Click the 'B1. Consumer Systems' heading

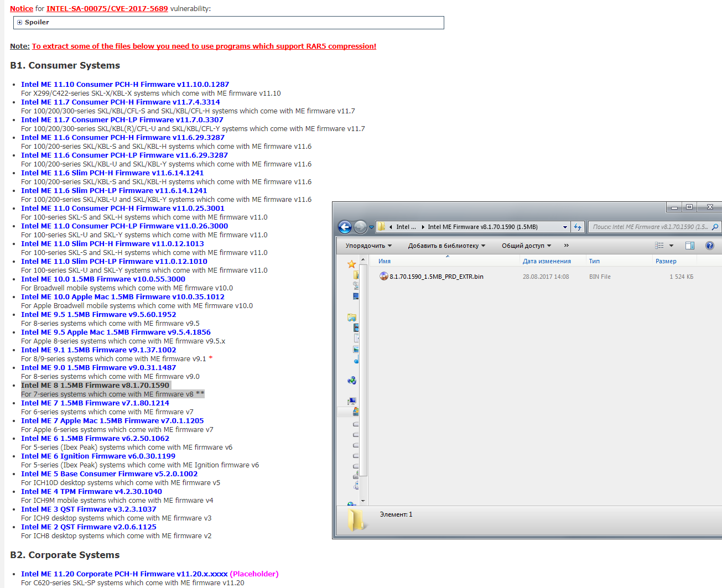click(65, 65)
